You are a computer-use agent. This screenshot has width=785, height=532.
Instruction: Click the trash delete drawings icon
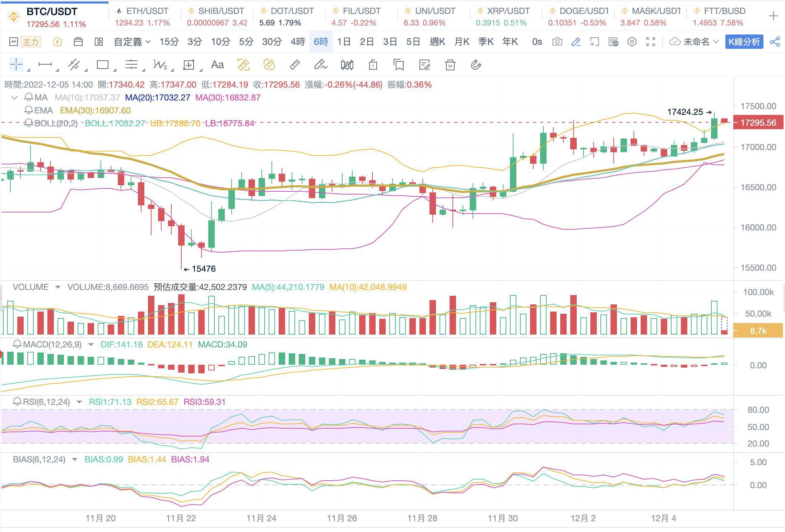[x=450, y=65]
